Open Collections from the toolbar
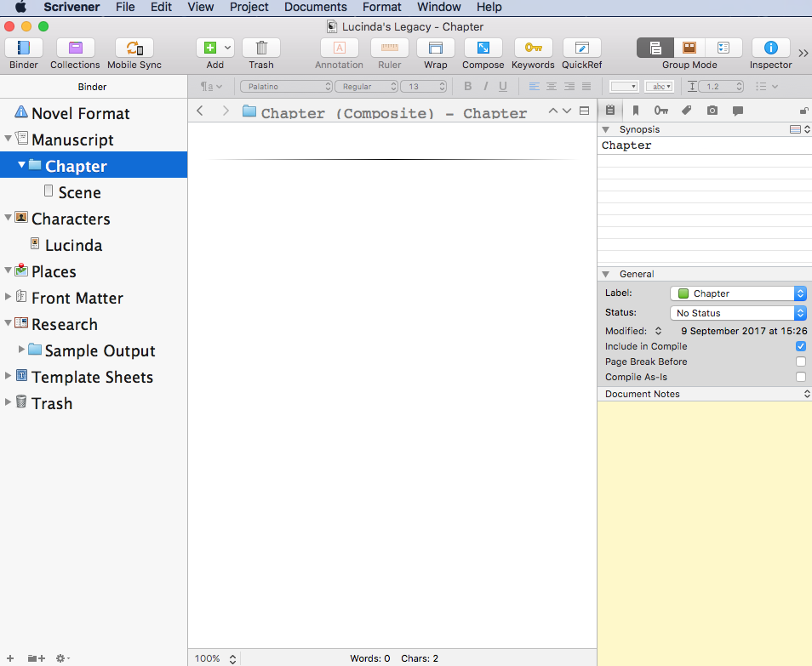Screen dimensions: 812x666 [x=75, y=48]
